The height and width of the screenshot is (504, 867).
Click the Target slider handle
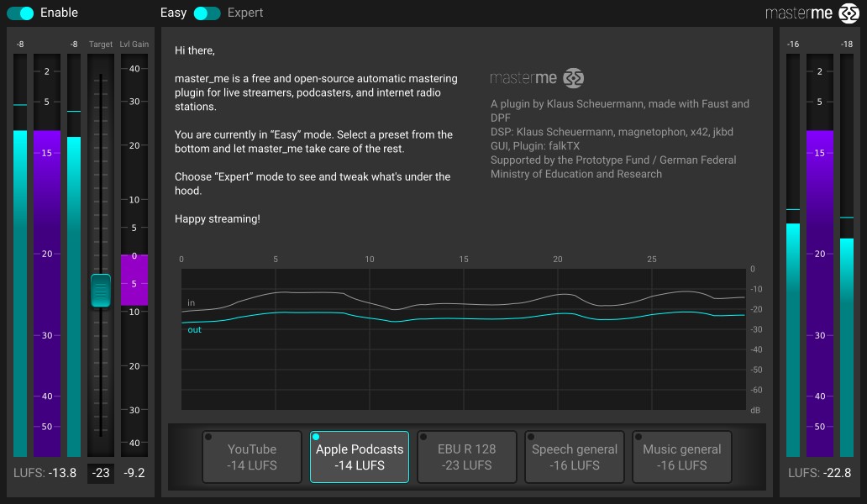pos(101,290)
